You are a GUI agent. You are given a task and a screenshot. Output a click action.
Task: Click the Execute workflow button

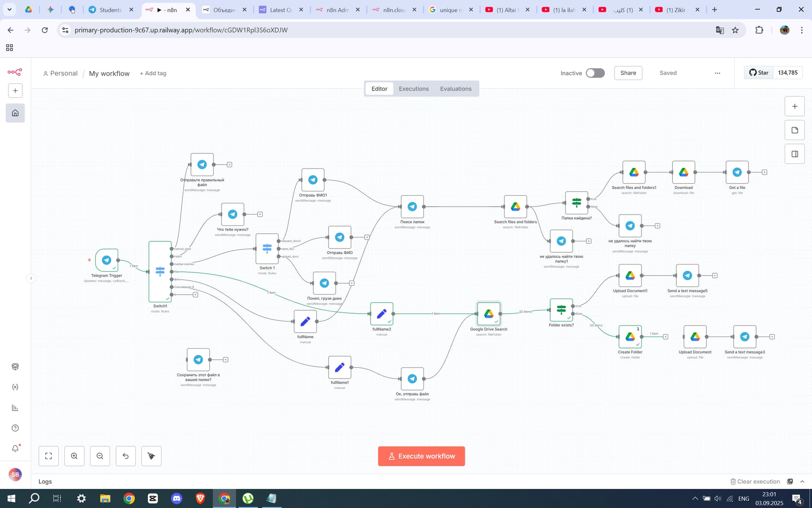(421, 456)
